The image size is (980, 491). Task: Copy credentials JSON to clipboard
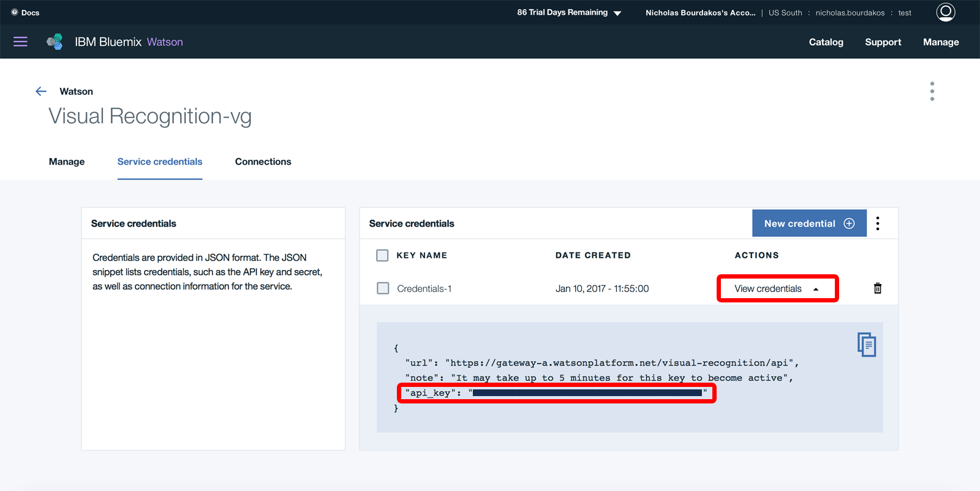[867, 345]
